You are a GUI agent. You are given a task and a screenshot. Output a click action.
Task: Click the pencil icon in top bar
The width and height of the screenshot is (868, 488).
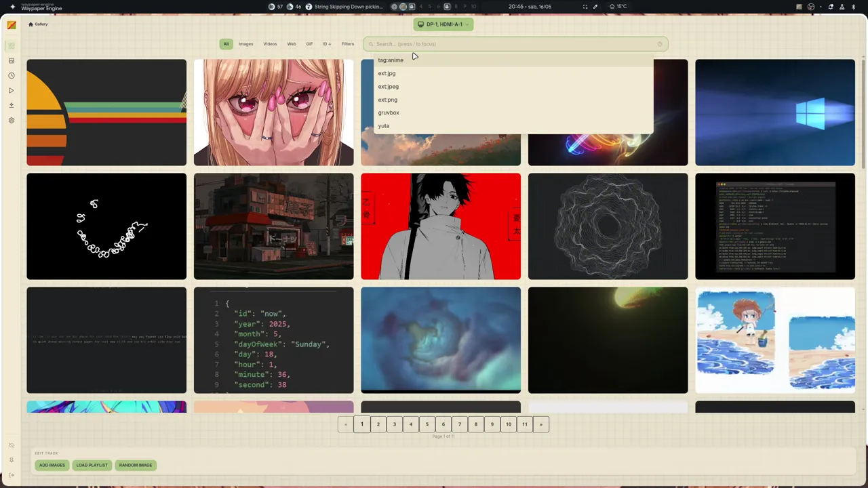[595, 7]
